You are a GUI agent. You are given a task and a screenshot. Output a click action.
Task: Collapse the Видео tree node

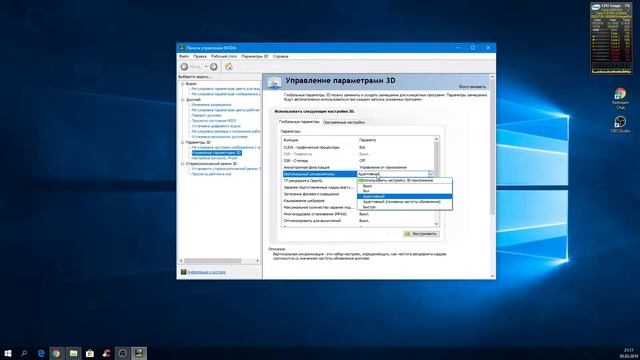point(182,84)
